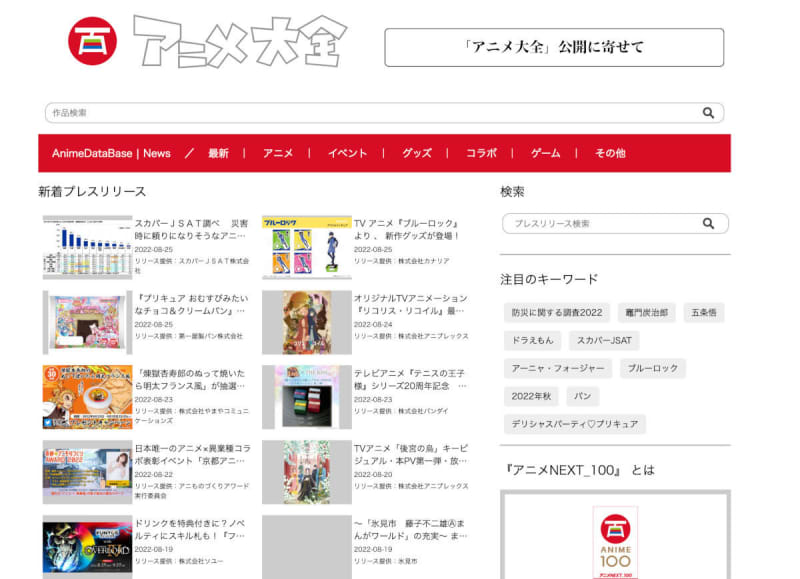Click the red アニメ大全 round logo icon

[92, 41]
